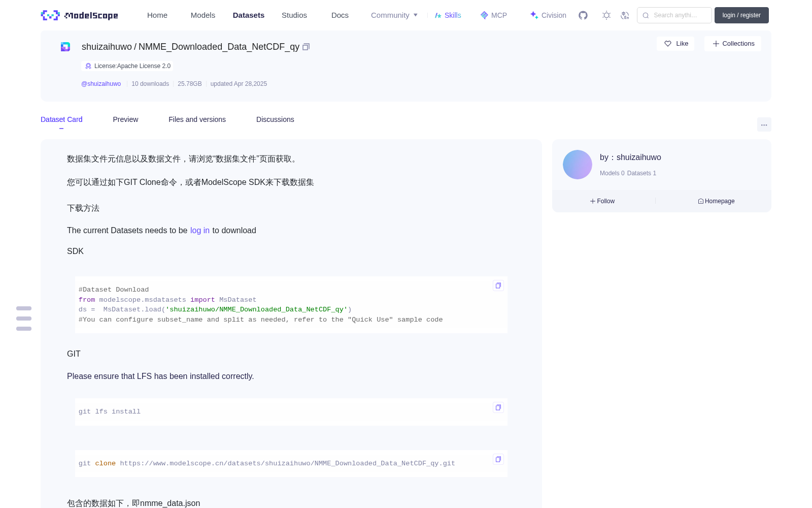
Task: Open the Datasets page
Action: click(249, 15)
